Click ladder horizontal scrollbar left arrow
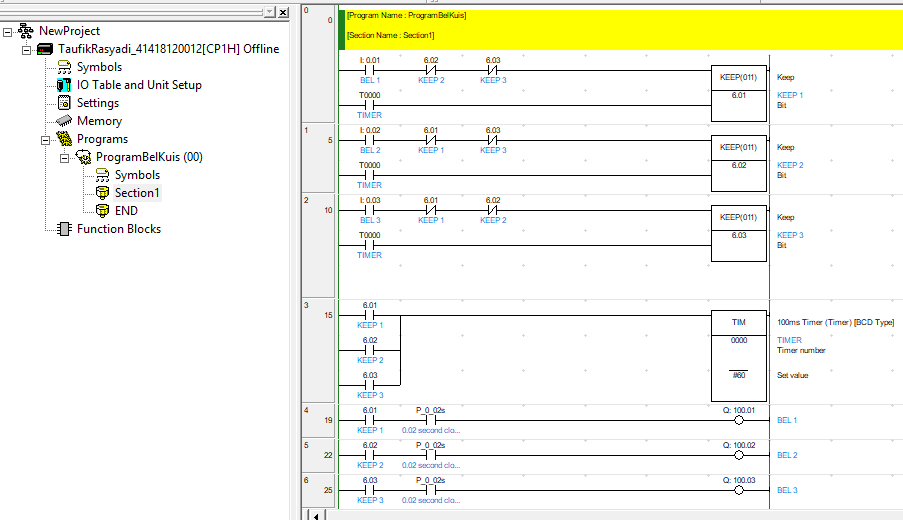 tap(315, 516)
